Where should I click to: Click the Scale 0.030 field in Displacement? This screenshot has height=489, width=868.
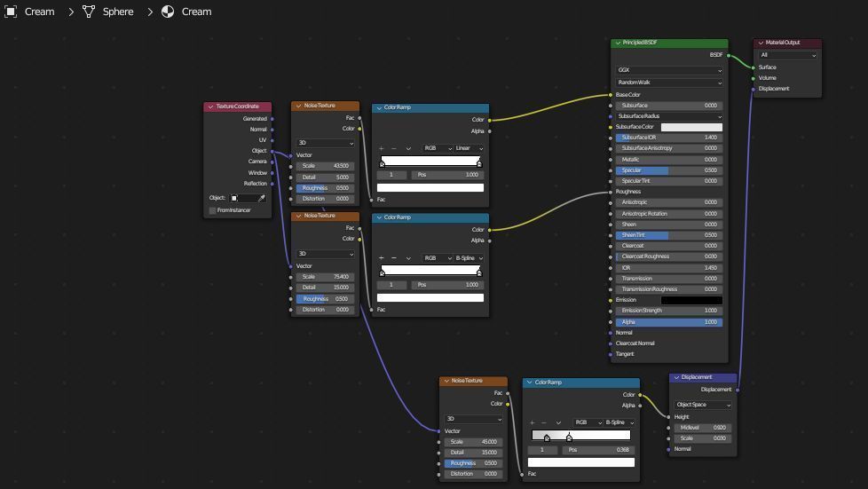coord(703,438)
